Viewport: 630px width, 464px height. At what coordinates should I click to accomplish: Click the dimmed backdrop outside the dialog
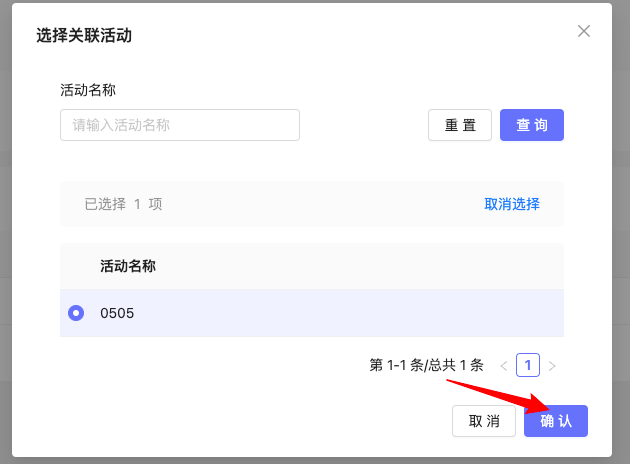(621, 250)
